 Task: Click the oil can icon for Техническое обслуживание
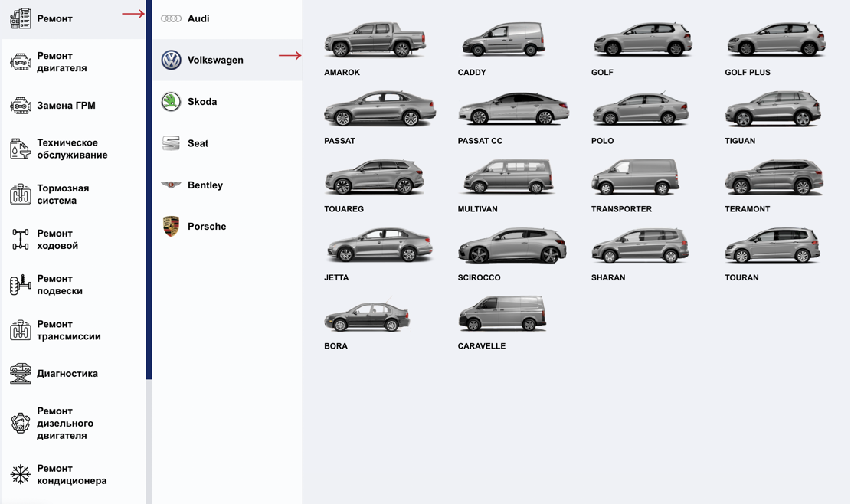(21, 149)
